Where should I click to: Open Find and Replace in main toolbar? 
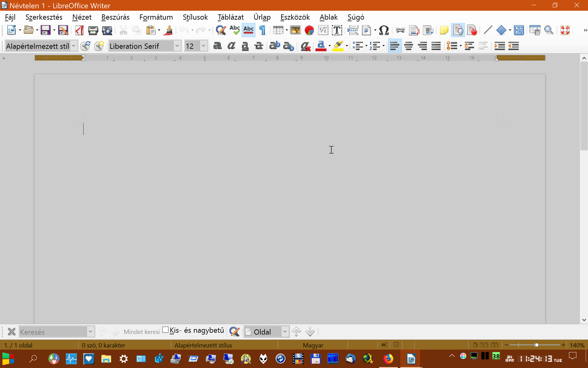click(221, 30)
